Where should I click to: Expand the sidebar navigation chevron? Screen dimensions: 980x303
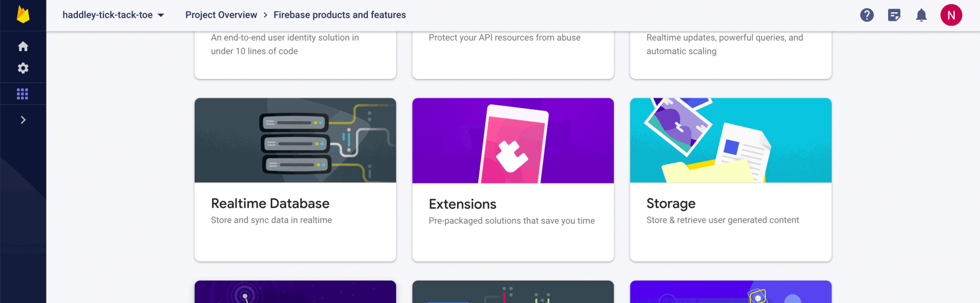[x=23, y=120]
